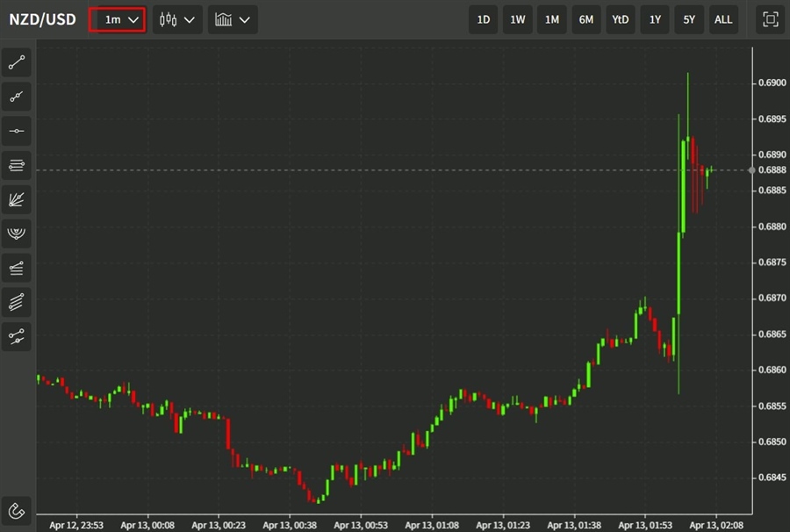Select the regression trend tool
The width and height of the screenshot is (790, 532).
[x=16, y=268]
